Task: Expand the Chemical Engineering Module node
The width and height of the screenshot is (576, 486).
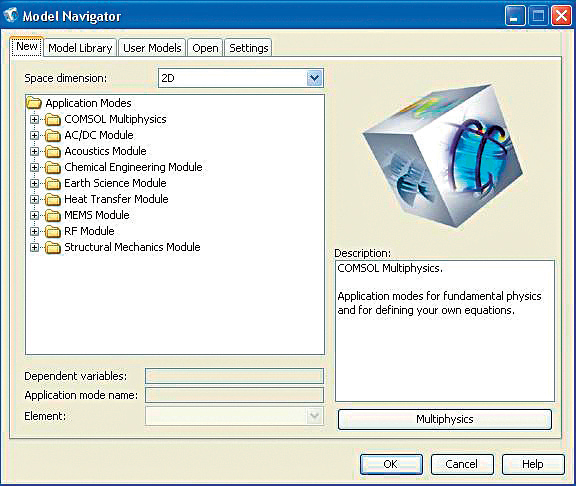Action: 35,168
